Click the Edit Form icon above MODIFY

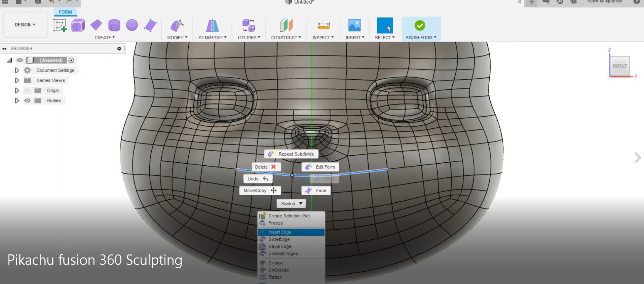click(177, 25)
